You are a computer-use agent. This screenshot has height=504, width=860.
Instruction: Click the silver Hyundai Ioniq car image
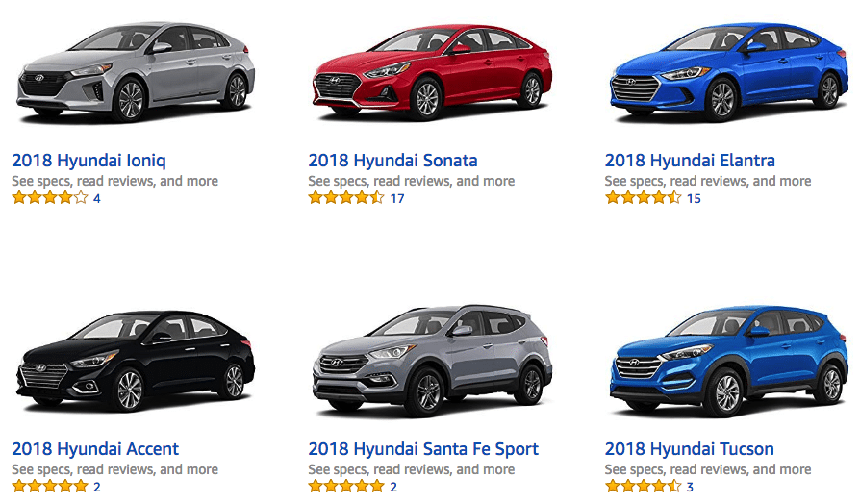pyautogui.click(x=136, y=72)
